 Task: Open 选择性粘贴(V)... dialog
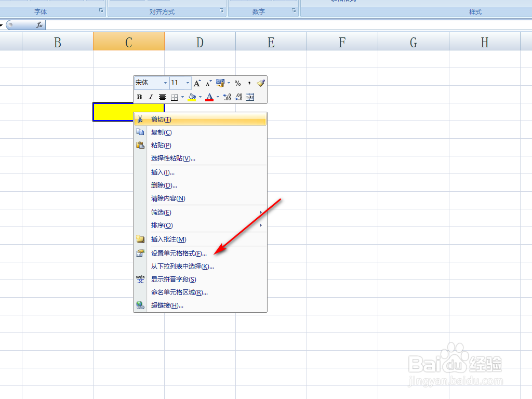point(200,158)
